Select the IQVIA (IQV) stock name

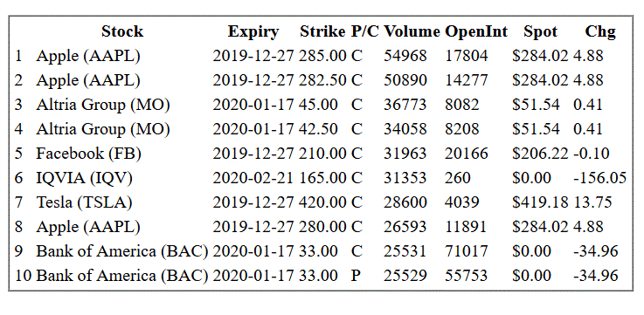pos(85,178)
